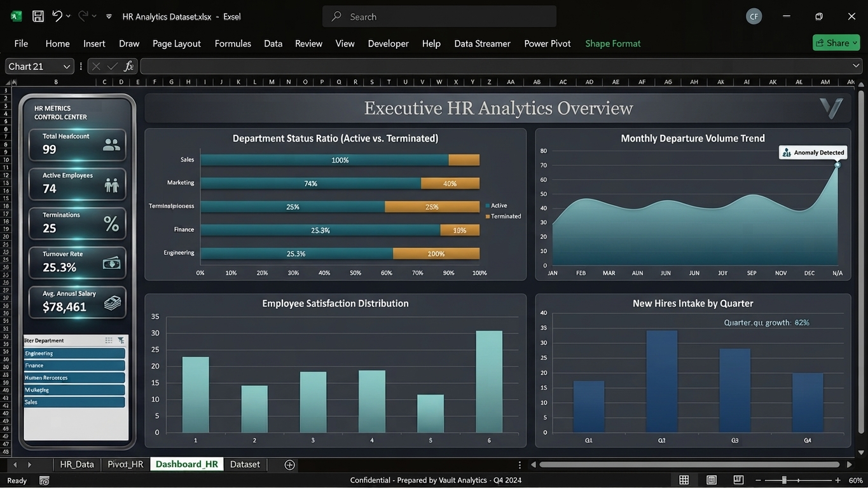Viewport: 868px width, 488px height.
Task: Click the green Share button
Action: tap(836, 43)
